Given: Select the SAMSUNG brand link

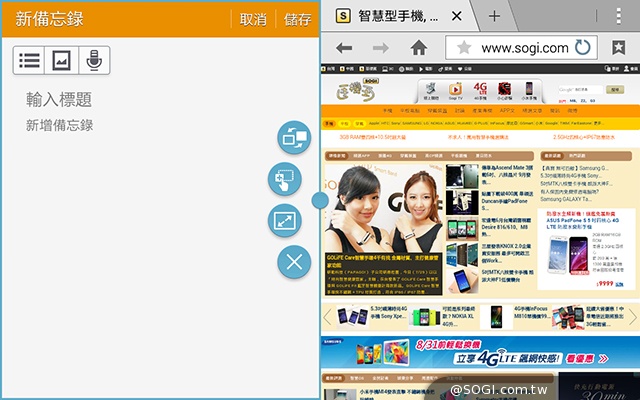Looking at the screenshot, I should pyautogui.click(x=412, y=123).
